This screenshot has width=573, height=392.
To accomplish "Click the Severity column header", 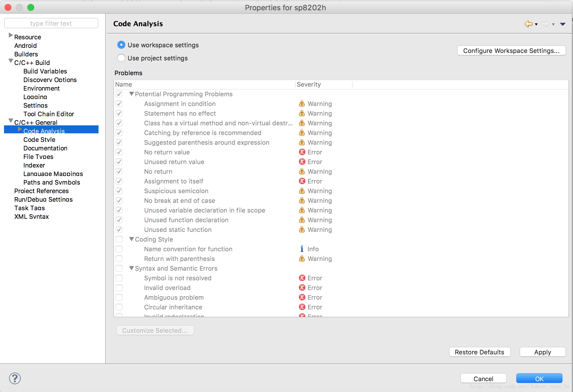I will click(x=324, y=84).
